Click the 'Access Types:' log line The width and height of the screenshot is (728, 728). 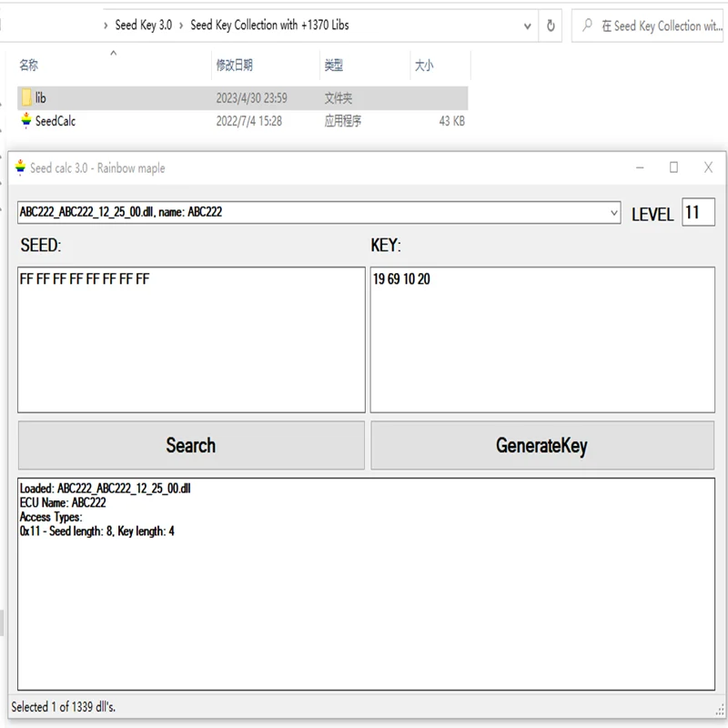[51, 517]
